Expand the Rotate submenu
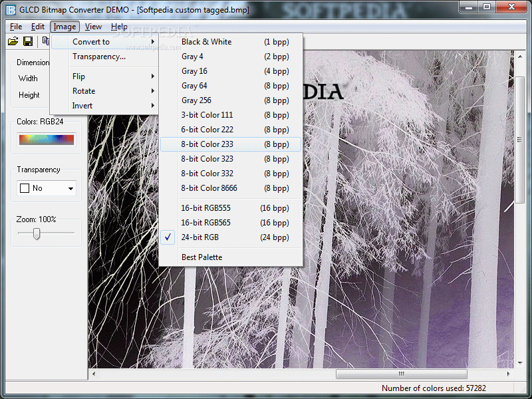 coord(104,91)
